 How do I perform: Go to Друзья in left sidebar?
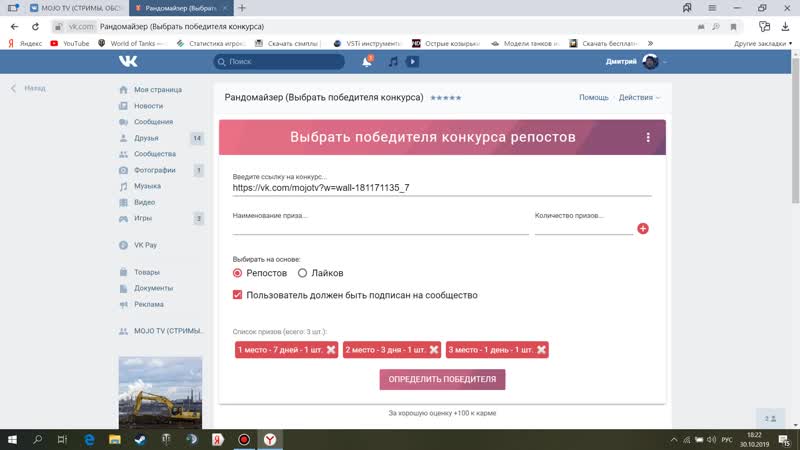pos(146,138)
